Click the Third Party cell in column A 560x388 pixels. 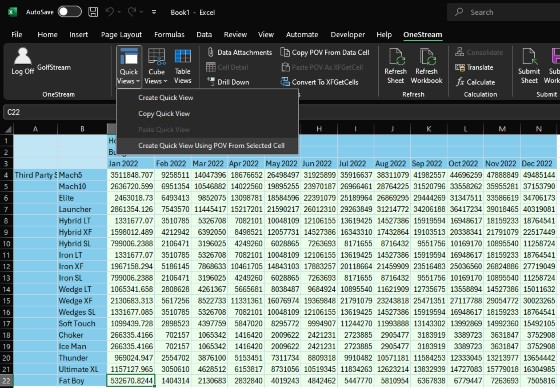click(35, 175)
